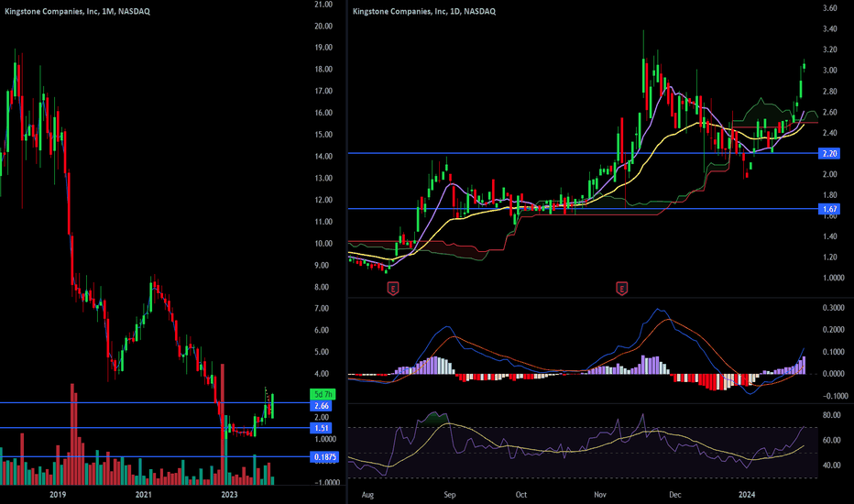
Task: Click the 2019 label on monthly time axis
Action: (x=58, y=495)
